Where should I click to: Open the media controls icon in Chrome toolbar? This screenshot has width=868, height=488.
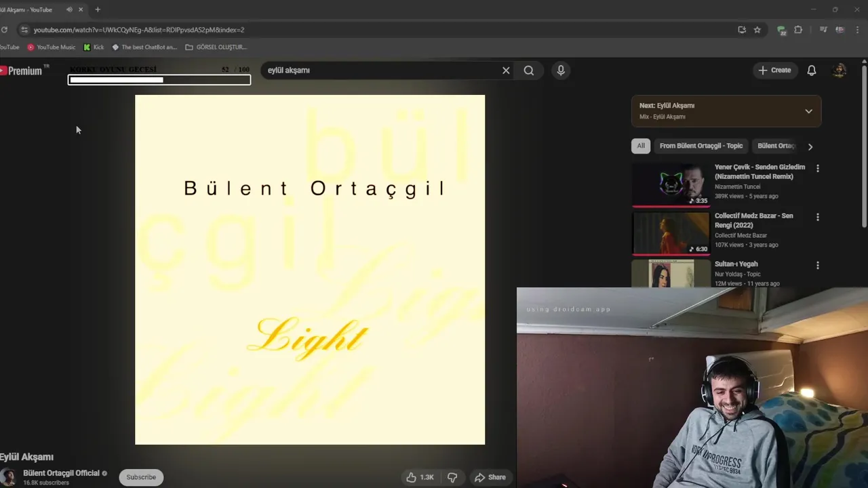[823, 30]
